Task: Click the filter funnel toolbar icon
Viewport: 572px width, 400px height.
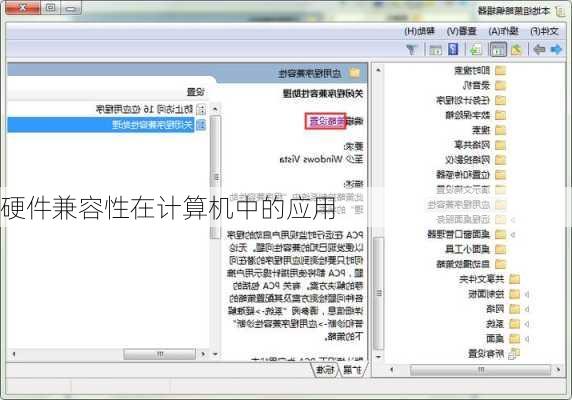Action: [x=411, y=50]
